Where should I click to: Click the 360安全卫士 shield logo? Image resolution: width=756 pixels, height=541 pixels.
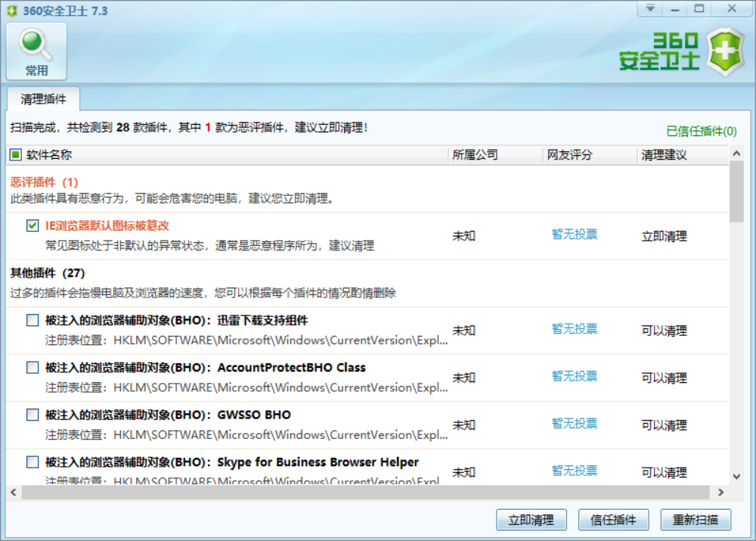coord(725,52)
